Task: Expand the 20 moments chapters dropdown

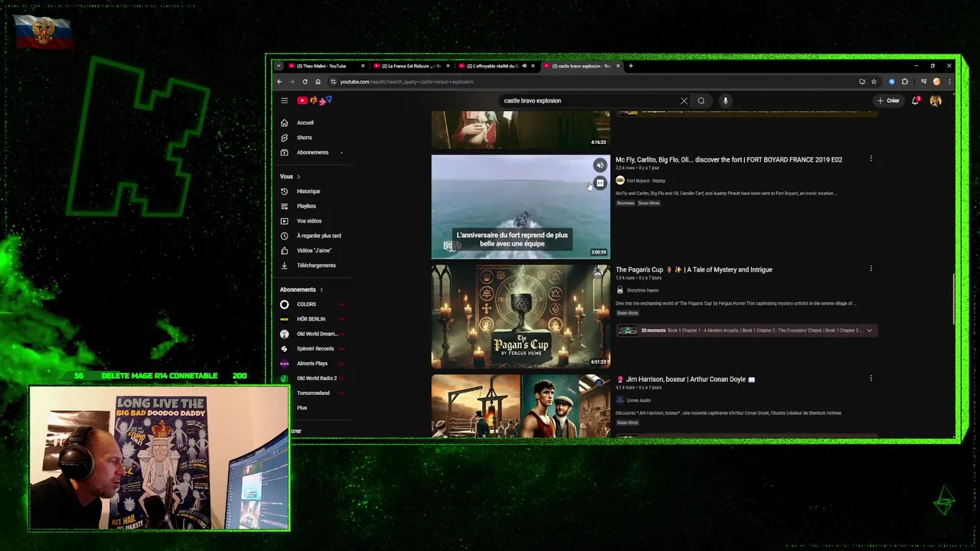Action: (x=869, y=331)
